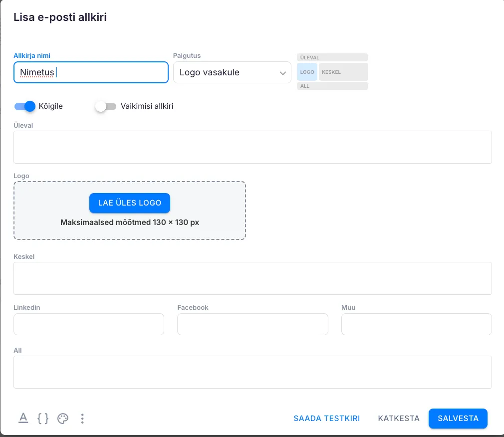The image size is (504, 437).
Task: Click KATKESTA to cancel
Action: (399, 419)
